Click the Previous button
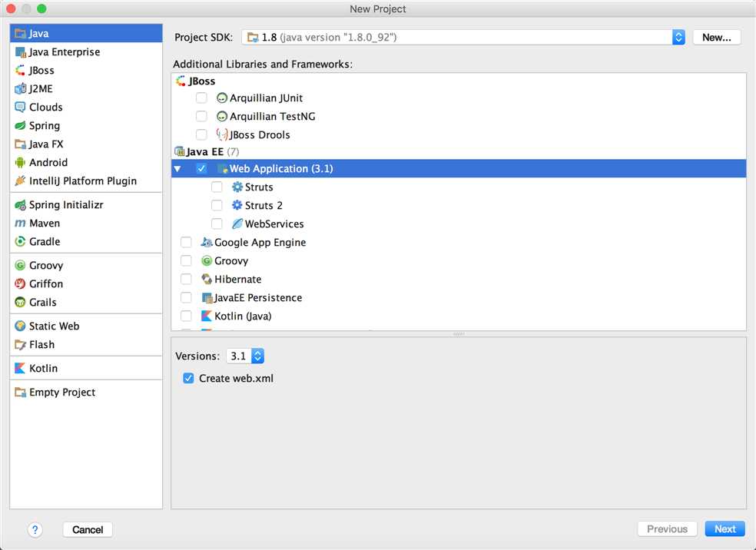This screenshot has height=550, width=756. [x=668, y=528]
